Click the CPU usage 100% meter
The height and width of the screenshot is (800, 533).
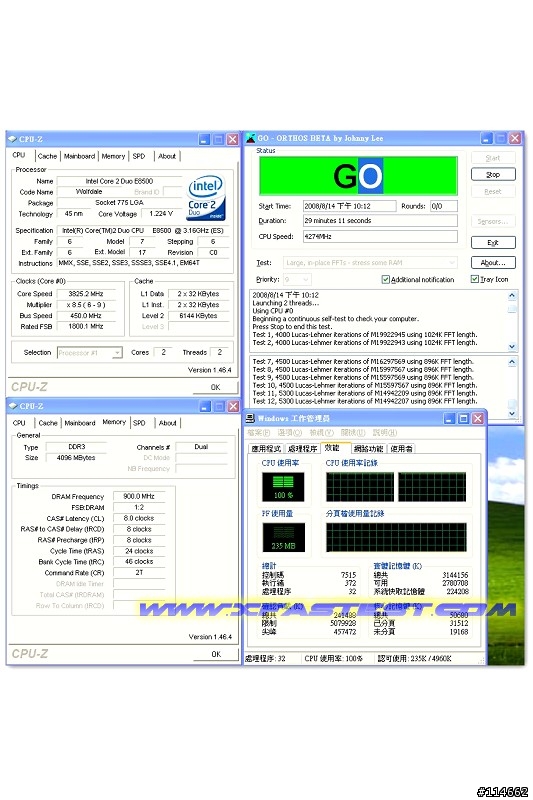[x=283, y=487]
